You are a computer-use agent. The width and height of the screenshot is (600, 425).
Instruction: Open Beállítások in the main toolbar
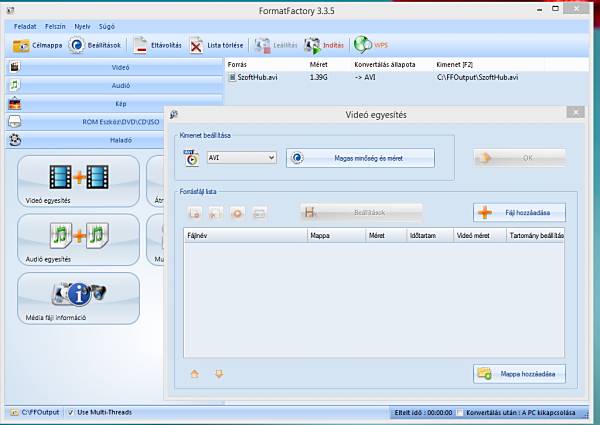pyautogui.click(x=76, y=46)
